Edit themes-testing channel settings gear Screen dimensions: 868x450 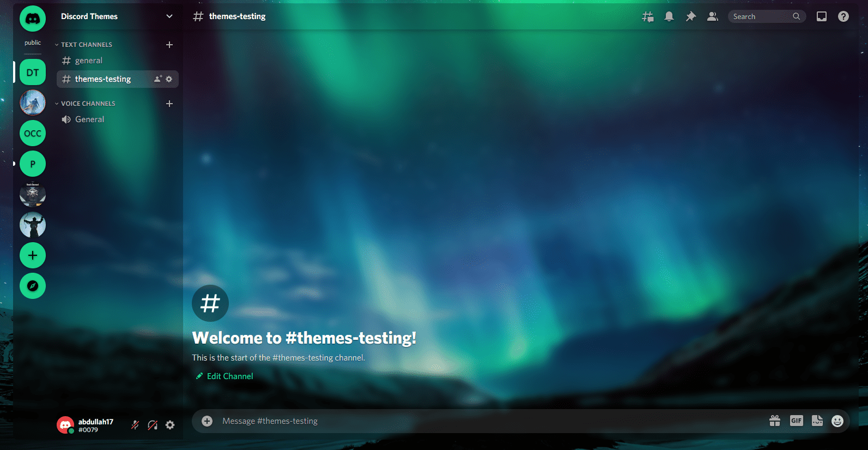pos(169,79)
